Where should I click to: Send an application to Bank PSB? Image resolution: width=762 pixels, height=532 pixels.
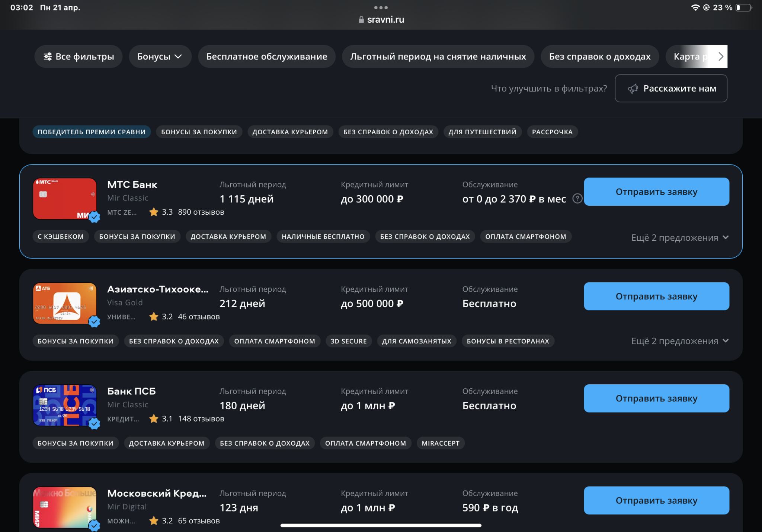point(656,398)
